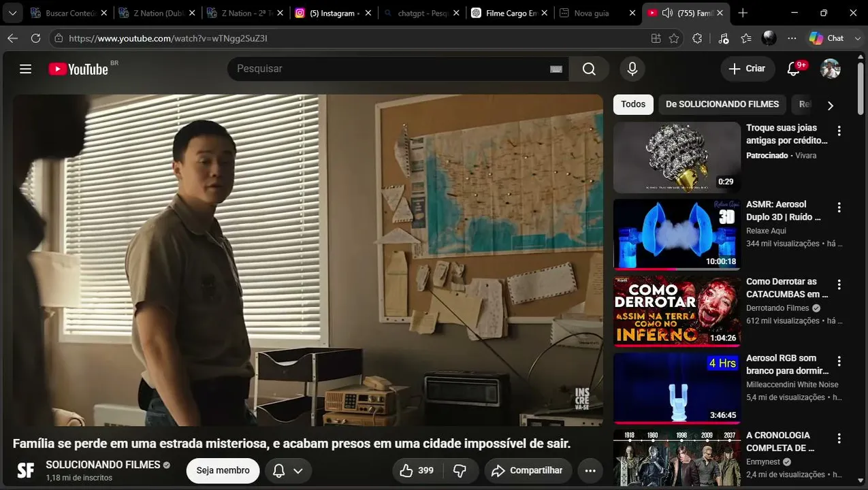Open browser extensions puzzle icon
Screen dimensions: 868x490
click(x=697, y=38)
